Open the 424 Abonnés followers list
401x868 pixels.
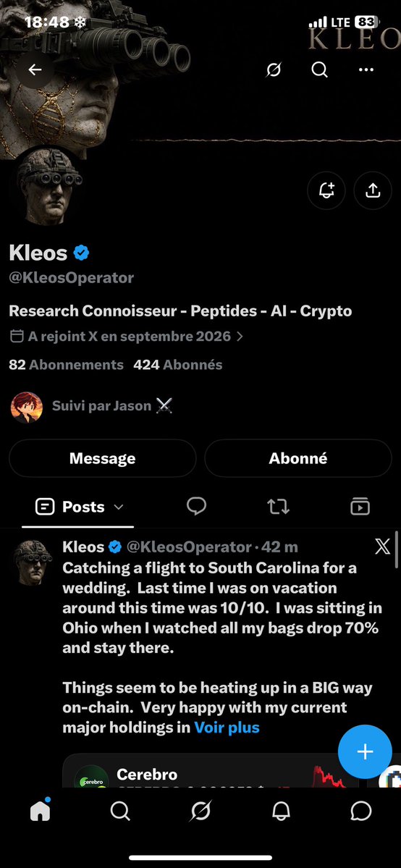click(178, 365)
